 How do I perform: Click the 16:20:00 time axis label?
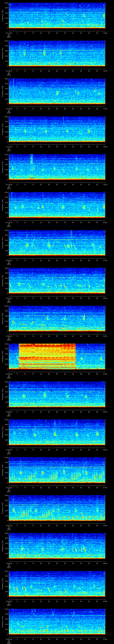tap(9, 260)
